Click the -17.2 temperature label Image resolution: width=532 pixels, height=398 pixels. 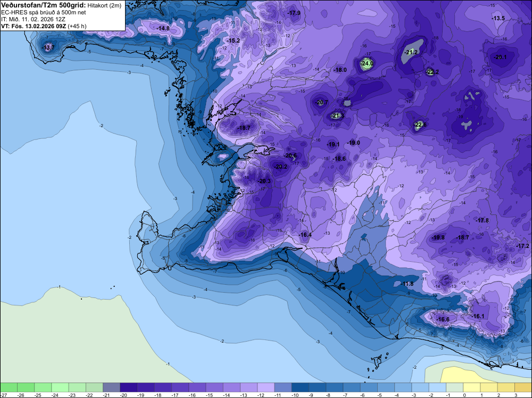pos(522,246)
